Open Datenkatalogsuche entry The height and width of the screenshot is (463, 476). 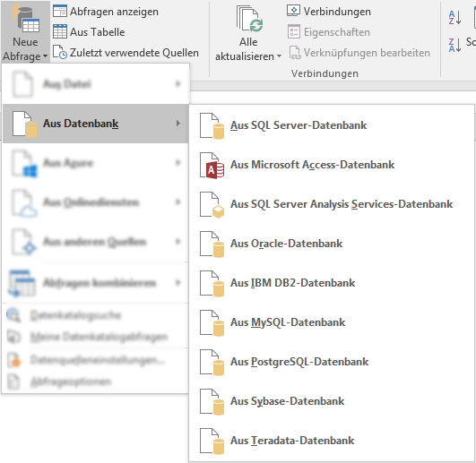point(96,315)
